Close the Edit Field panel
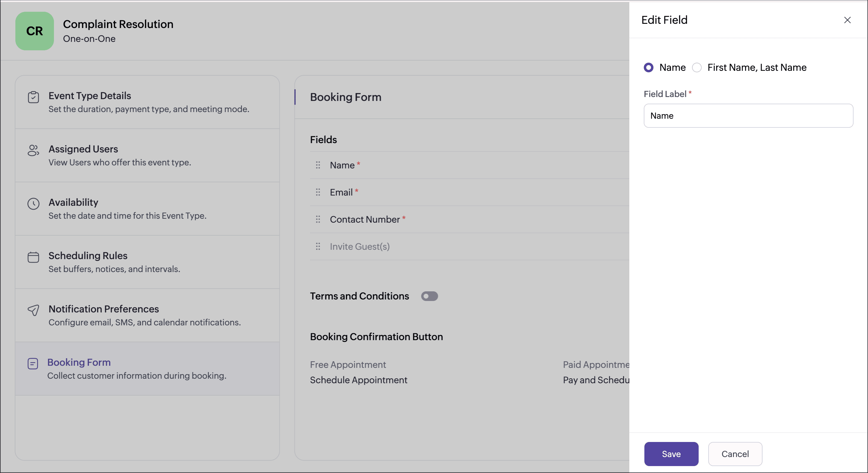 click(x=847, y=20)
